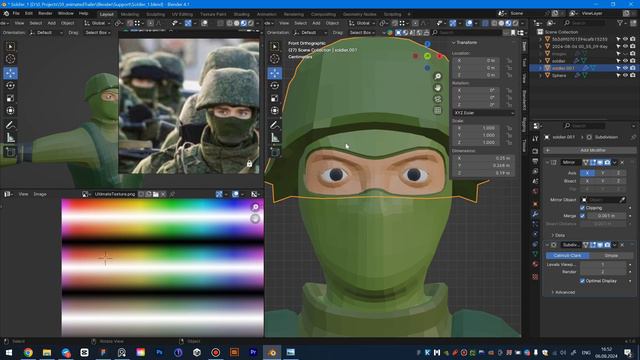Remove the Mirror modifier with X
This screenshot has height=360, width=640.
point(622,162)
